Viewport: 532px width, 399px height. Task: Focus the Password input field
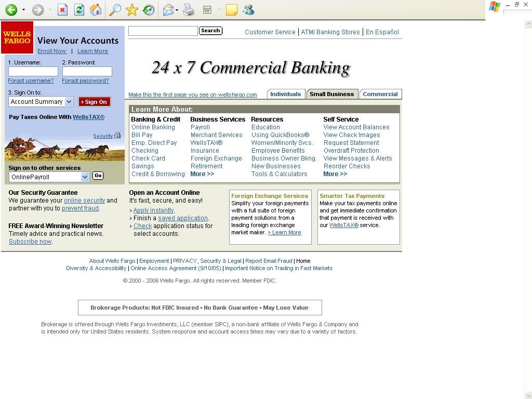87,71
